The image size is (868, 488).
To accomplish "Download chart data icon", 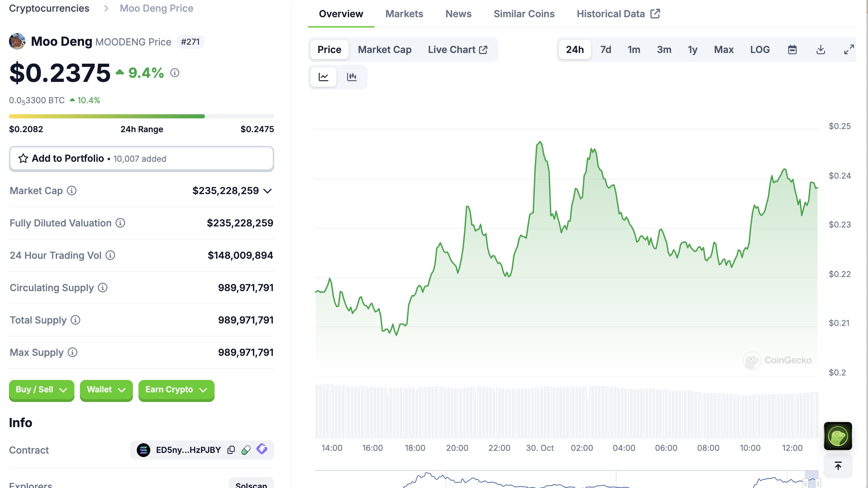I will point(821,50).
